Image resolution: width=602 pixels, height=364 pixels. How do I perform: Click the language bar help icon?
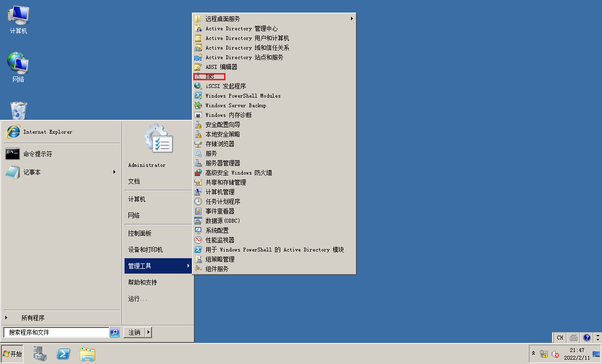587,338
